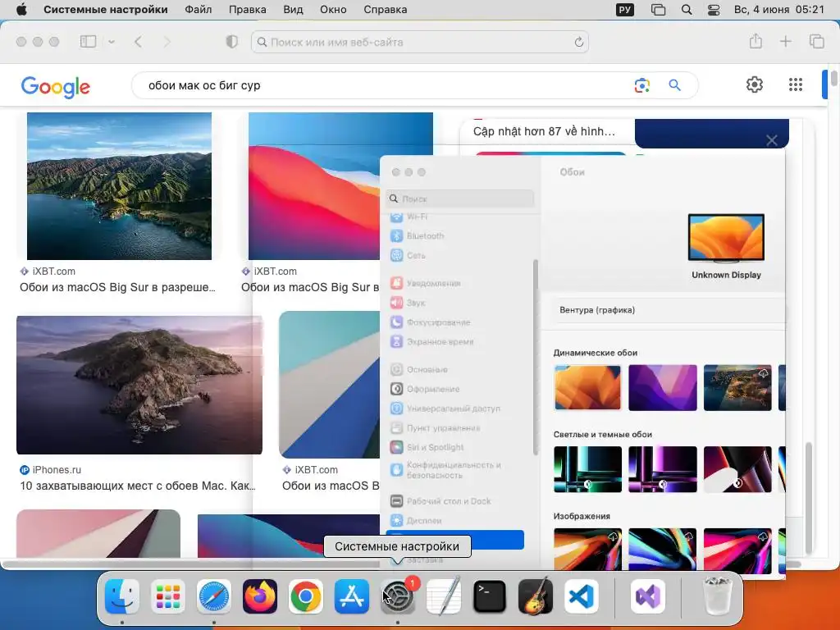The image size is (840, 630).
Task: Open Spotlight search in menu bar
Action: point(687,10)
